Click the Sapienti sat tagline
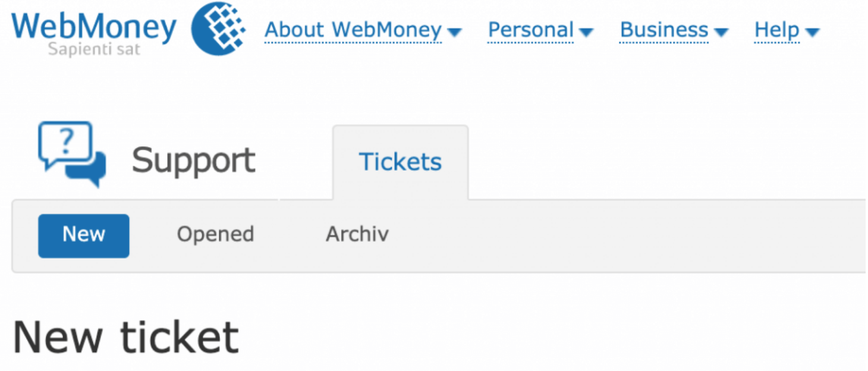The height and width of the screenshot is (371, 868). (x=94, y=49)
